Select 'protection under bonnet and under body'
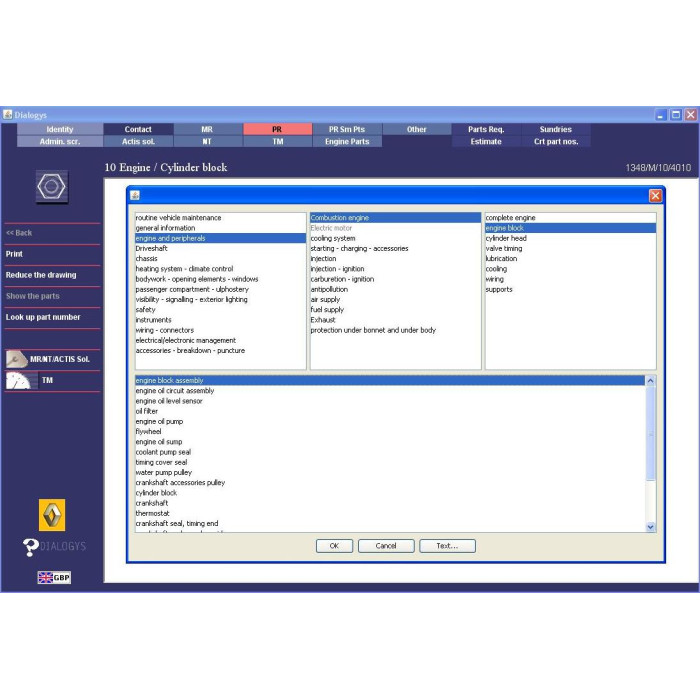Viewport: 700px width, 700px height. (x=396, y=330)
